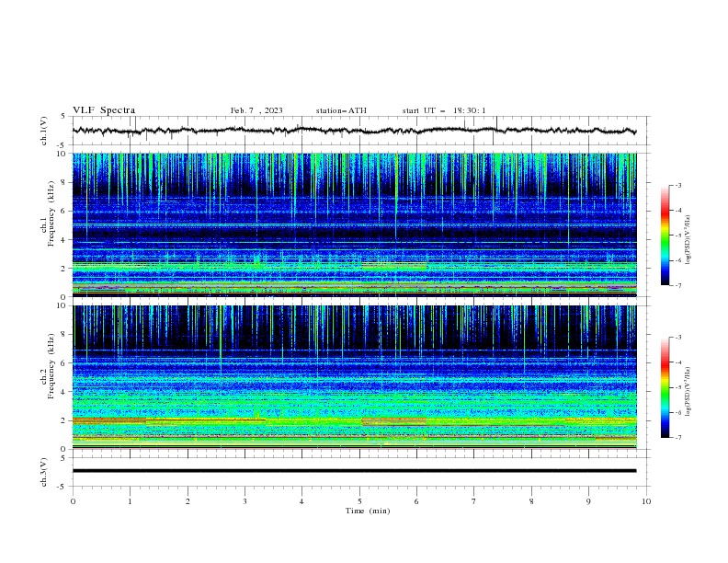
Task: Click the "ch.3(V)" waveform axis label
Action: (44, 472)
